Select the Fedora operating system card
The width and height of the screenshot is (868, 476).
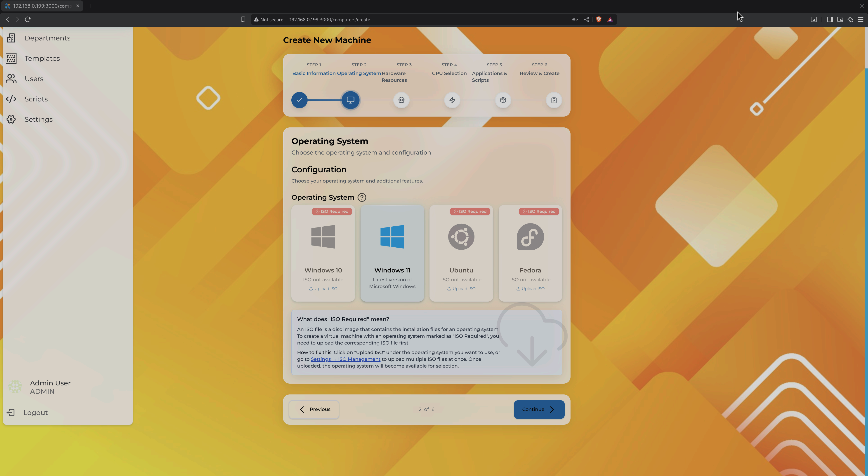(x=530, y=253)
